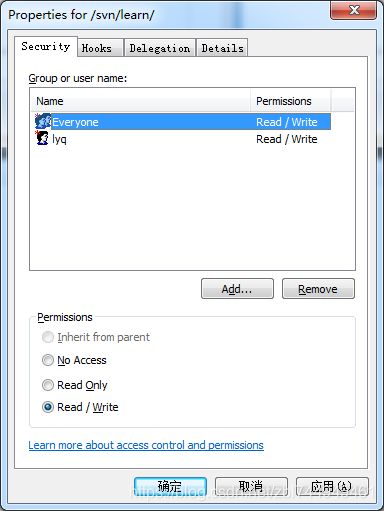Image resolution: width=384 pixels, height=511 pixels.
Task: Click the Remove button
Action: (318, 289)
